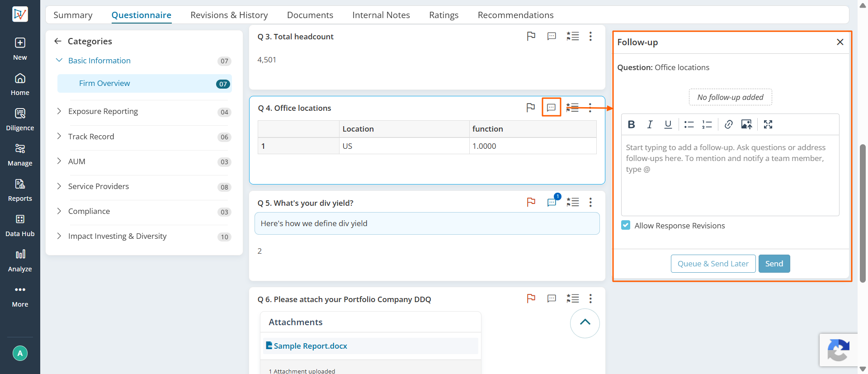Click the US location table cell
Image resolution: width=868 pixels, height=374 pixels.
[404, 146]
